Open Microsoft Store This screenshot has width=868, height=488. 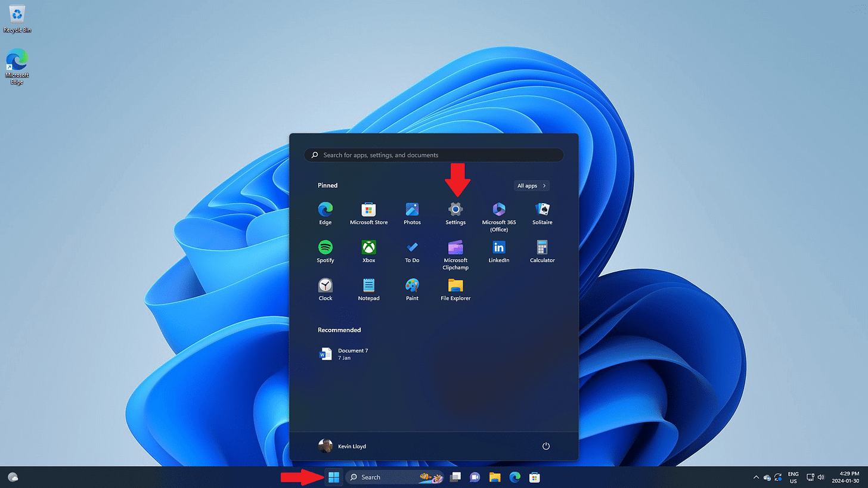point(368,211)
